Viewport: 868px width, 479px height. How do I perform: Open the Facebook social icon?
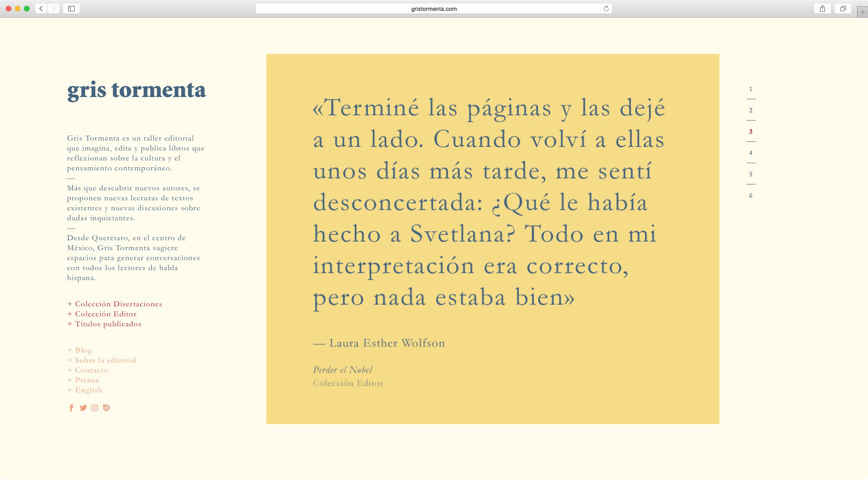click(71, 408)
